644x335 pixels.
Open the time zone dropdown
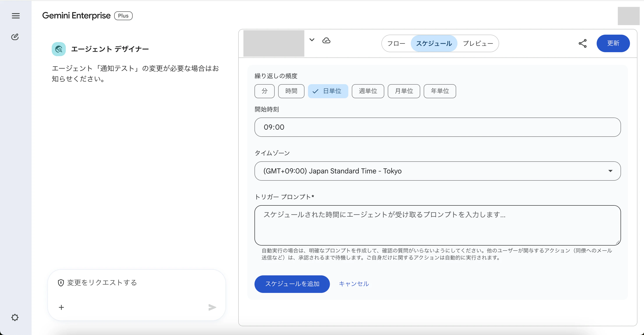coord(438,171)
